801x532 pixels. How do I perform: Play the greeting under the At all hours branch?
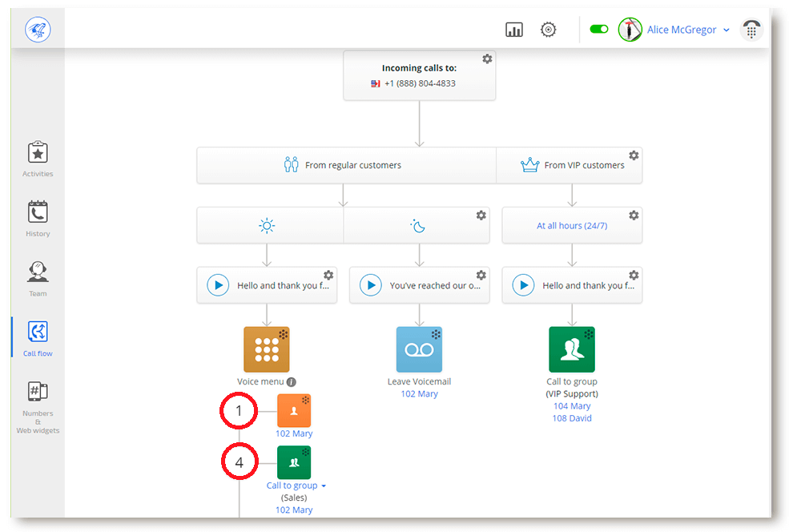[x=524, y=285]
